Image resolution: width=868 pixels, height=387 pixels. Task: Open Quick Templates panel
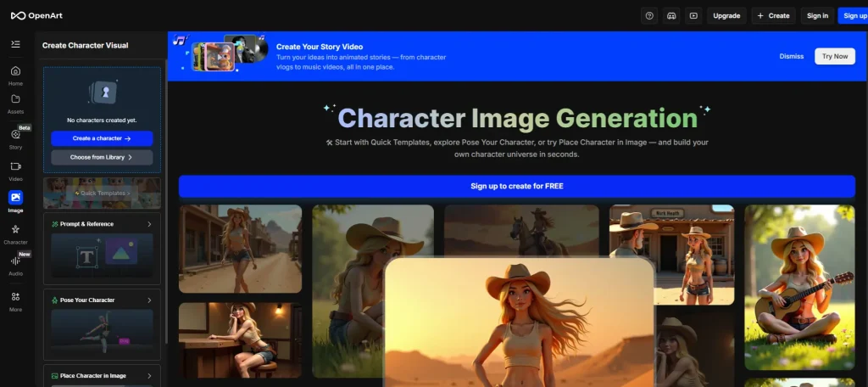[x=102, y=193]
